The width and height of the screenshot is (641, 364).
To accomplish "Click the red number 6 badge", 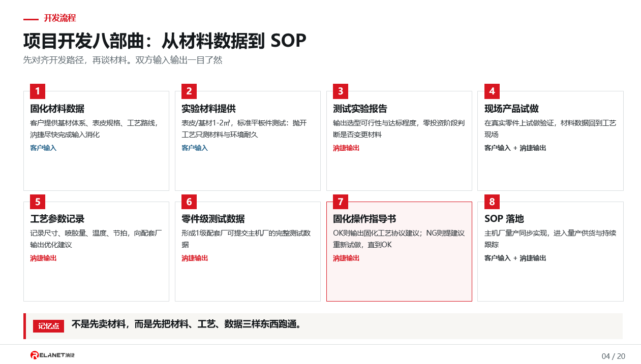I will coord(189,202).
